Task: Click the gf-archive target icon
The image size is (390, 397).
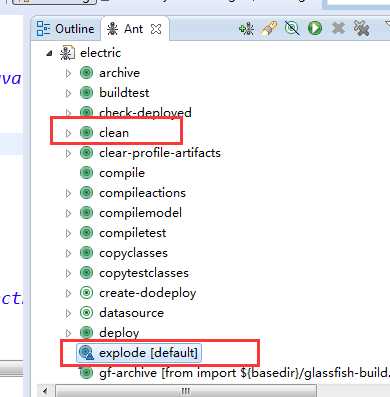Action: click(86, 373)
